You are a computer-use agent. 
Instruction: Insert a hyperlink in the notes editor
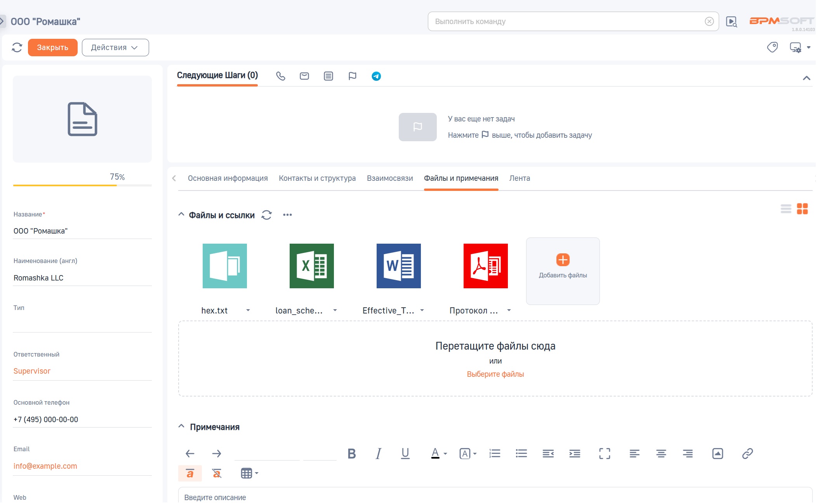pos(748,453)
